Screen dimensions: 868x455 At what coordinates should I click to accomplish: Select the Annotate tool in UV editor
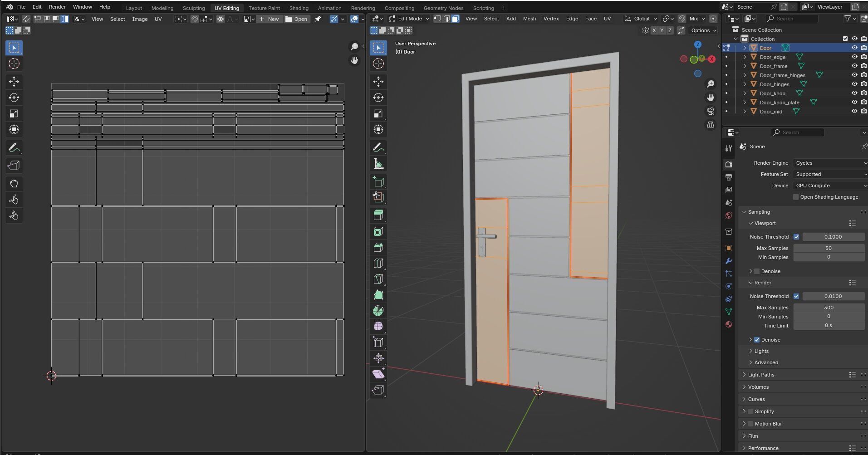[x=14, y=148]
